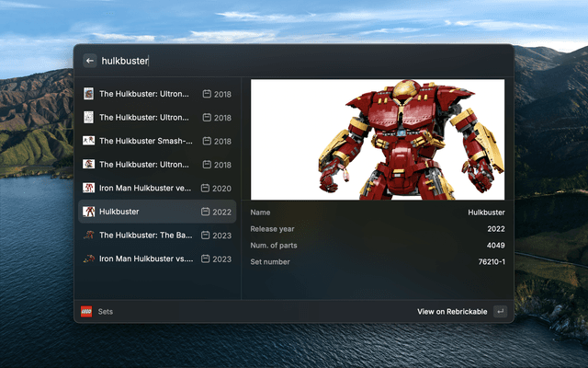The width and height of the screenshot is (588, 368).
Task: Click calendar icon next to year 2020
Action: click(206, 188)
